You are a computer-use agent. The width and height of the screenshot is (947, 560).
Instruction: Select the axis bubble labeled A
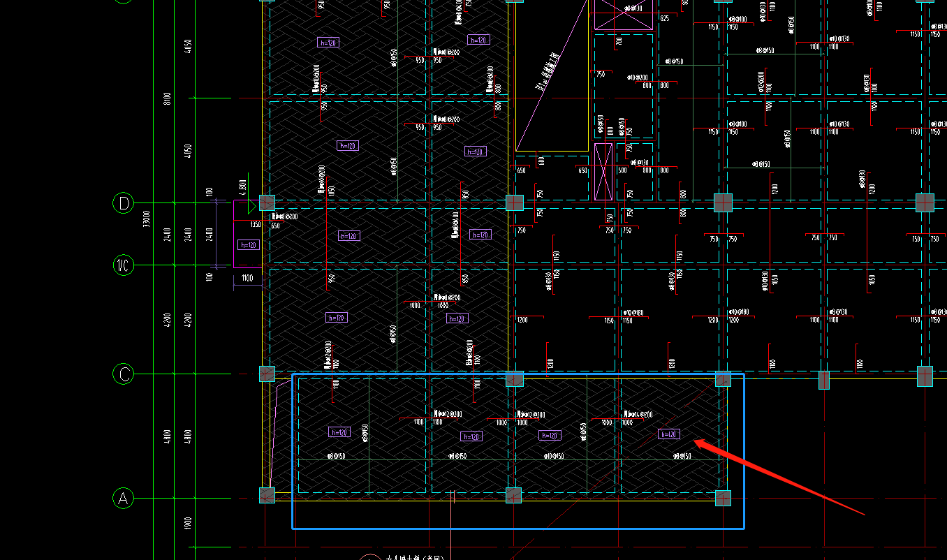(x=123, y=499)
